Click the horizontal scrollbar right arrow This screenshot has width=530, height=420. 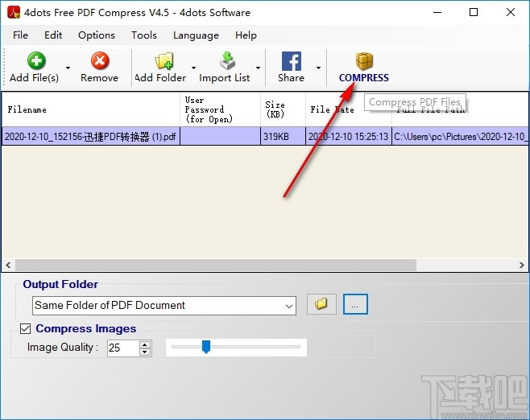pos(522,265)
